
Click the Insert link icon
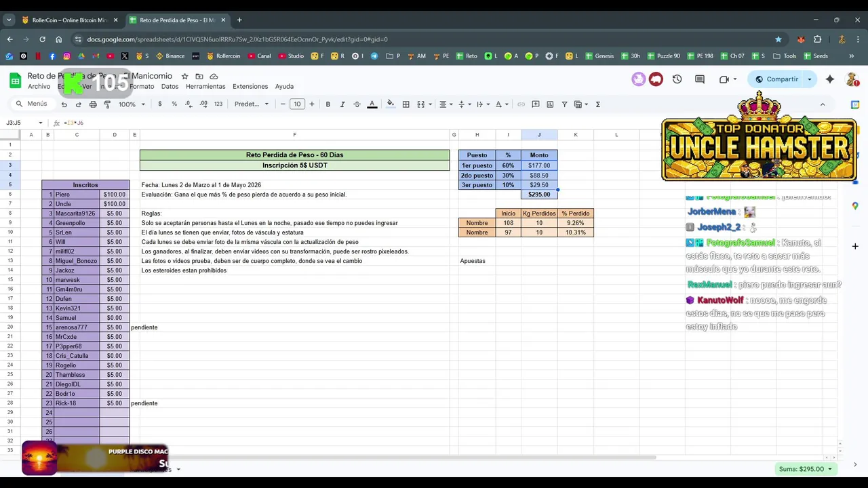pyautogui.click(x=521, y=104)
